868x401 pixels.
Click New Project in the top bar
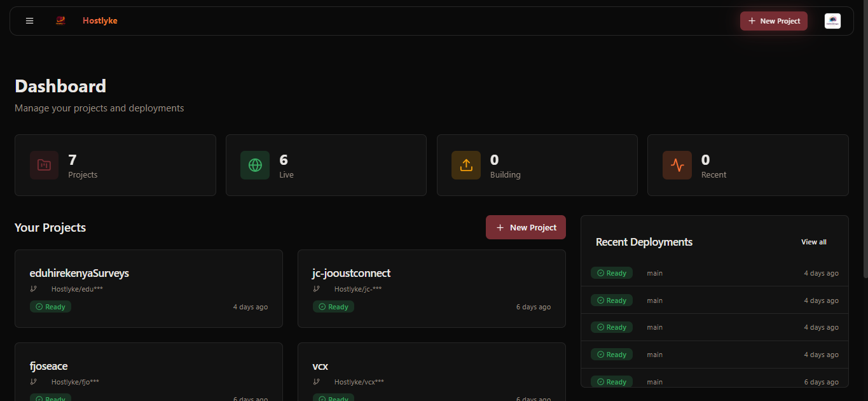(774, 20)
